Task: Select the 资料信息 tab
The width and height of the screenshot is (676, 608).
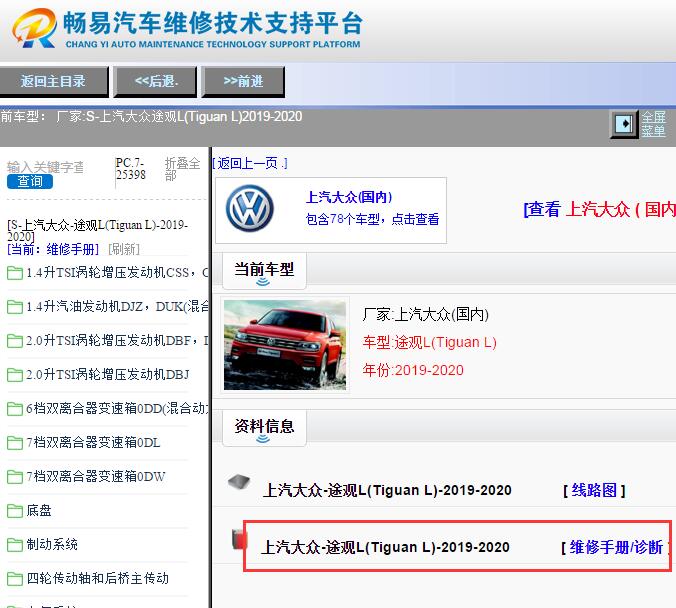Action: (x=264, y=428)
